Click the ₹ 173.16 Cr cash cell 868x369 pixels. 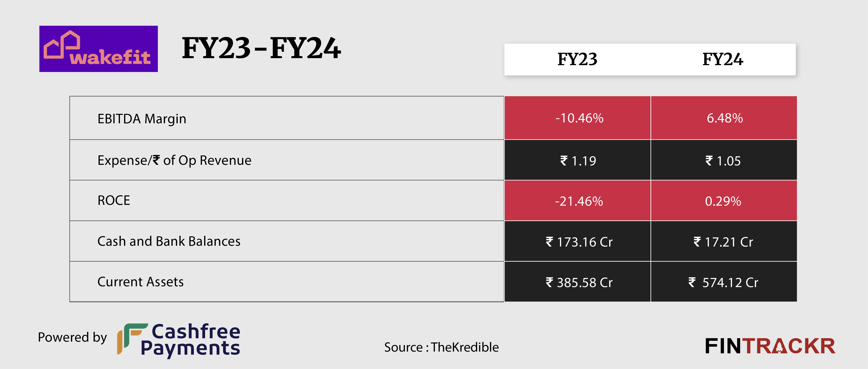[x=579, y=242]
